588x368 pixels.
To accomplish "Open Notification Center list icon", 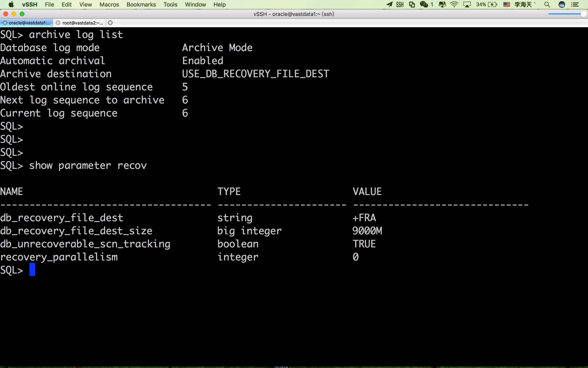I will click(575, 4).
